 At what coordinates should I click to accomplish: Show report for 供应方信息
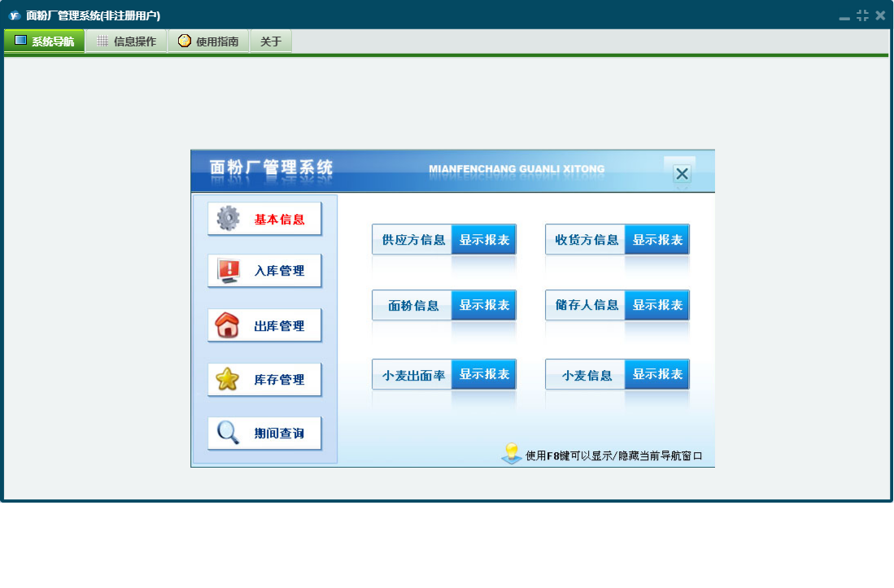(x=484, y=239)
